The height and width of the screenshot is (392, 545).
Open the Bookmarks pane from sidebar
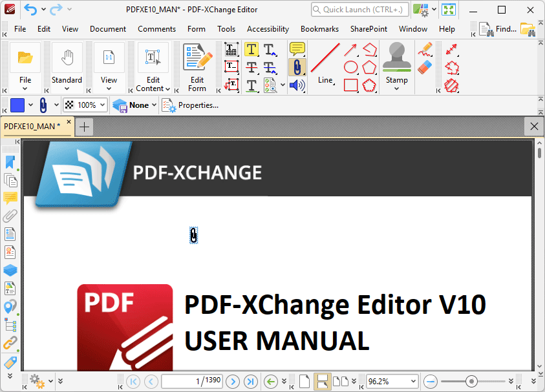tap(10, 162)
